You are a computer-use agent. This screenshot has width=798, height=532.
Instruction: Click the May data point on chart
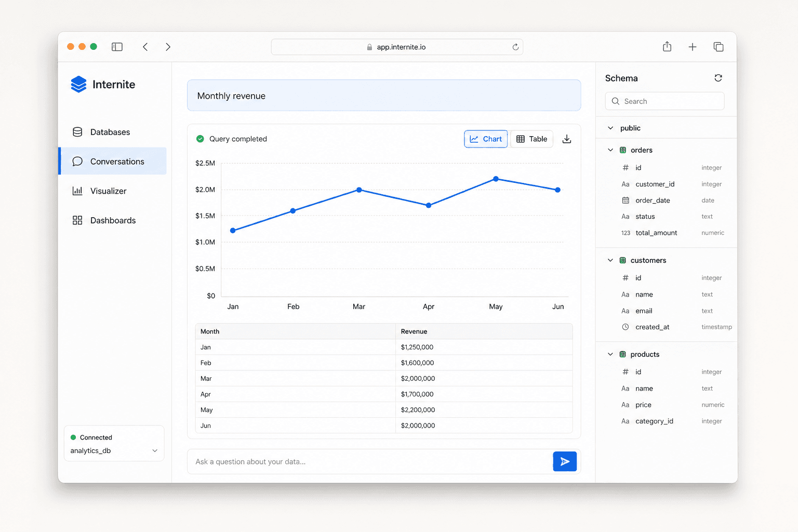point(496,179)
